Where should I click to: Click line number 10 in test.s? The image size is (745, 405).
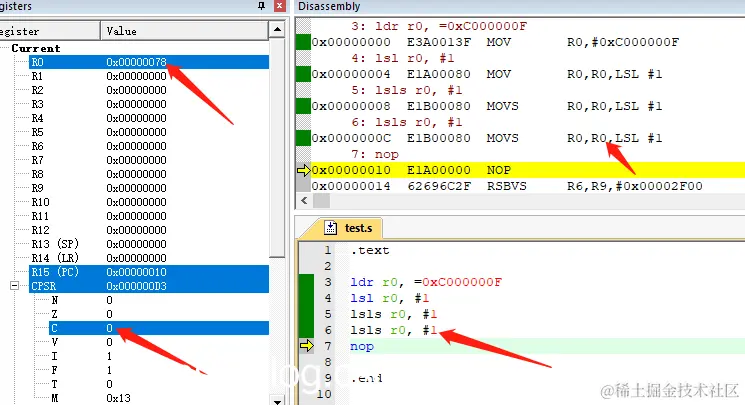(324, 394)
